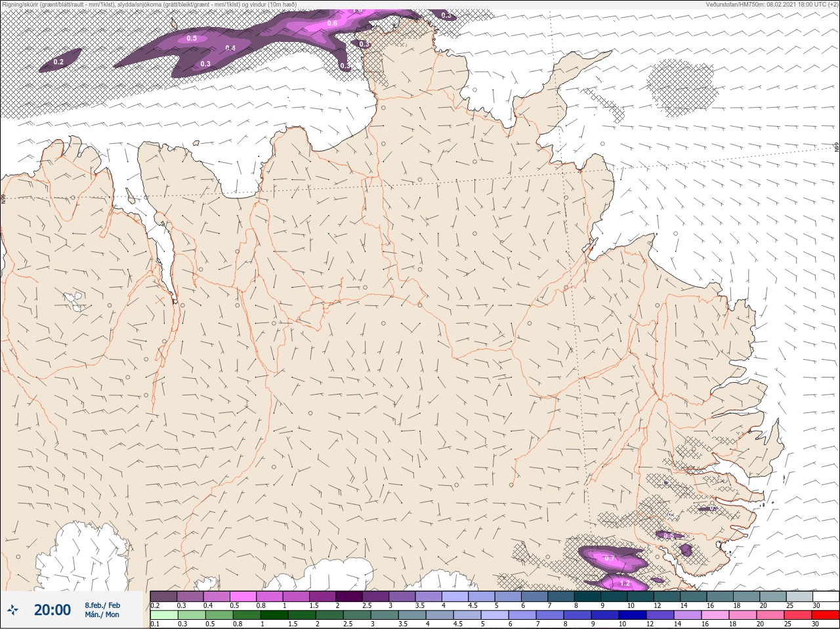Screen dimensions: 840x629
Task: Click the 0.2 label in the westernmost snow patch
Action: [x=58, y=62]
